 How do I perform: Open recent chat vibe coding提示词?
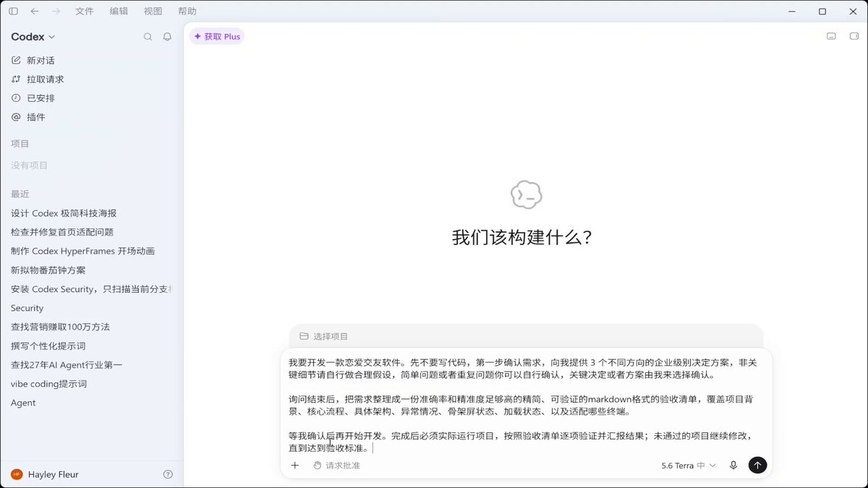tap(49, 384)
